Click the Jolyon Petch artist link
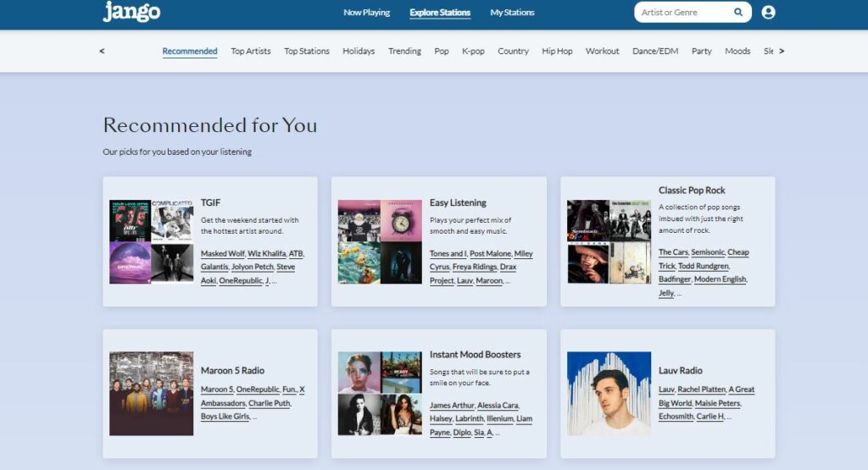This screenshot has width=868, height=470. tap(253, 267)
